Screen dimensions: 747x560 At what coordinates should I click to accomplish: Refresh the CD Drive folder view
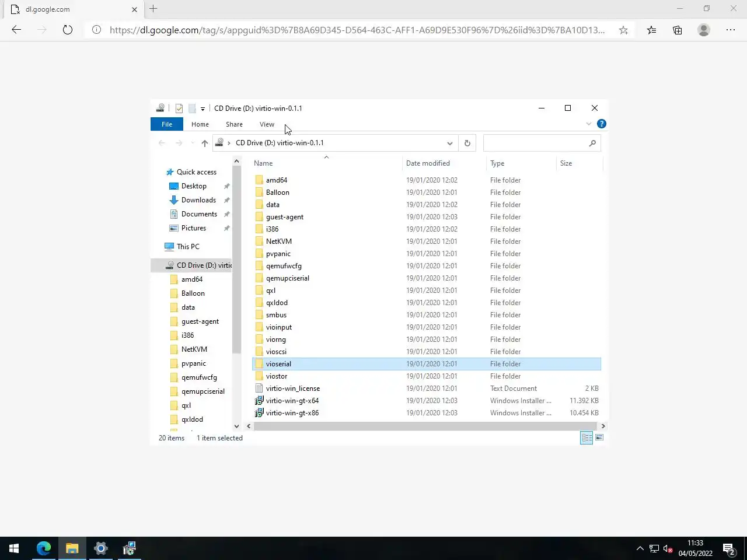click(467, 143)
